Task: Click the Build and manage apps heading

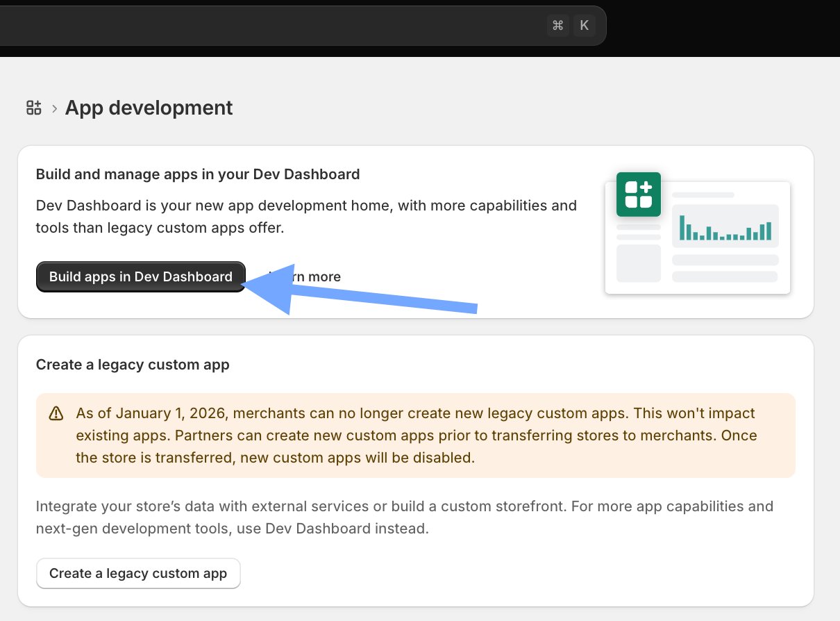Action: (198, 174)
